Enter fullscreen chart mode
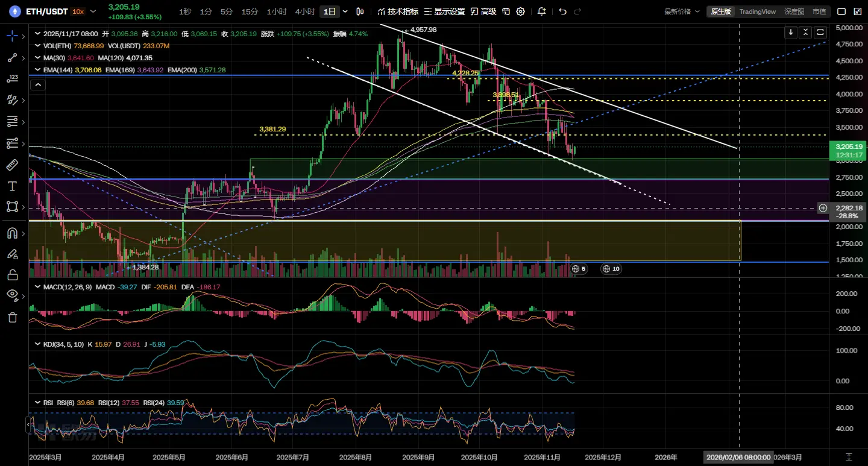This screenshot has width=868, height=466. [857, 11]
